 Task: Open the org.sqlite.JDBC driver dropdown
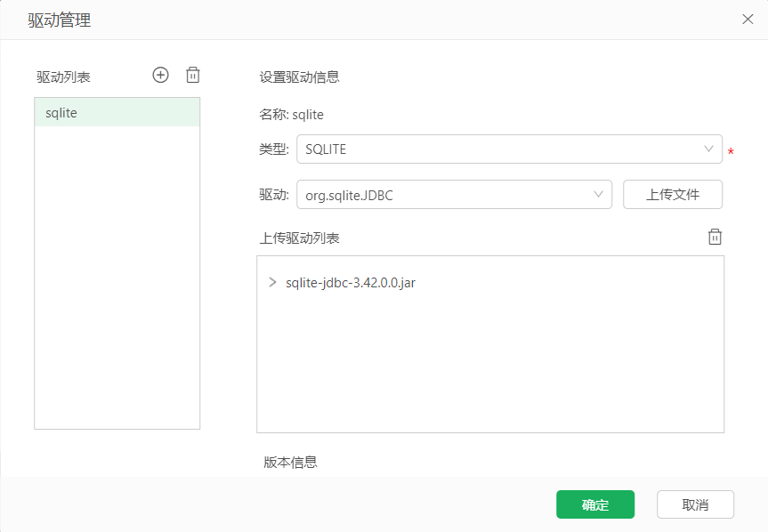[x=454, y=195]
